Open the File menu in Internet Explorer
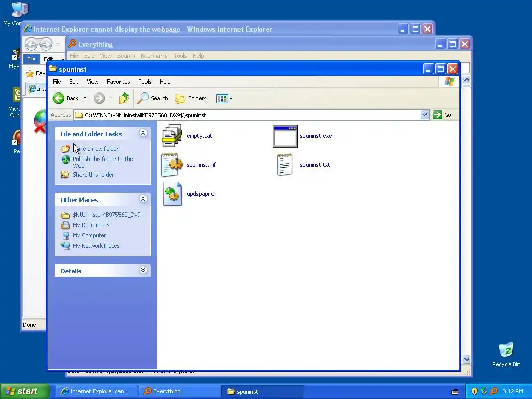The width and height of the screenshot is (532, 399). [31, 59]
